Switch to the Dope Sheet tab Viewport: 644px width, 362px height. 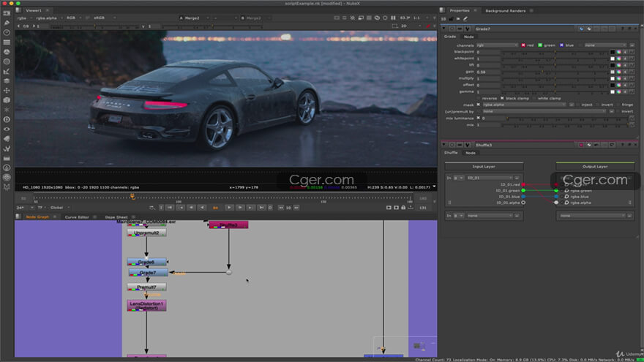pos(116,217)
